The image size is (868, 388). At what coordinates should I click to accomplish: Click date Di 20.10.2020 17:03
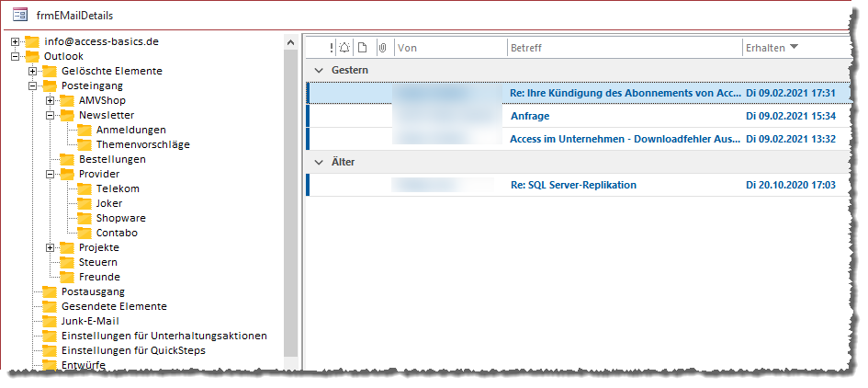791,185
